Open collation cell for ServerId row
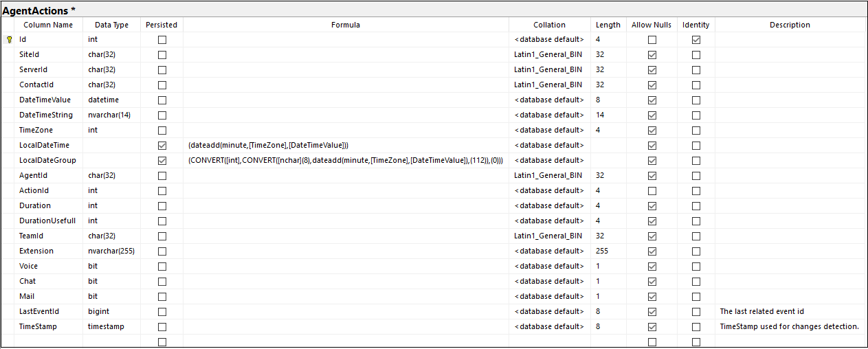The image size is (868, 349). pos(550,70)
